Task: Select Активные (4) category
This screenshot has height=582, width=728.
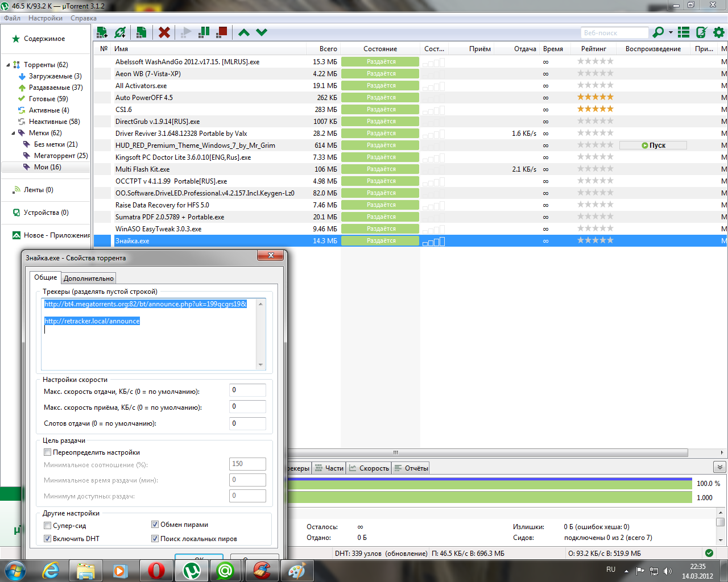Action: [44, 110]
